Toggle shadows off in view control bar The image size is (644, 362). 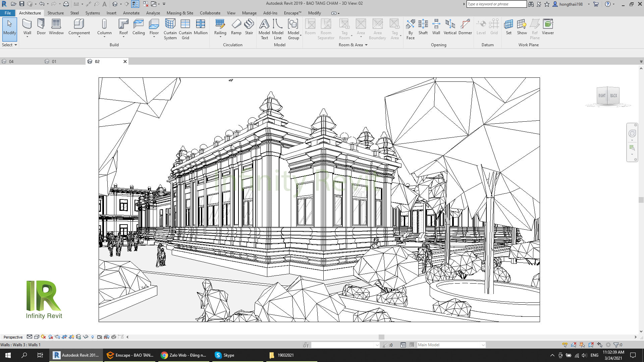pos(51,337)
